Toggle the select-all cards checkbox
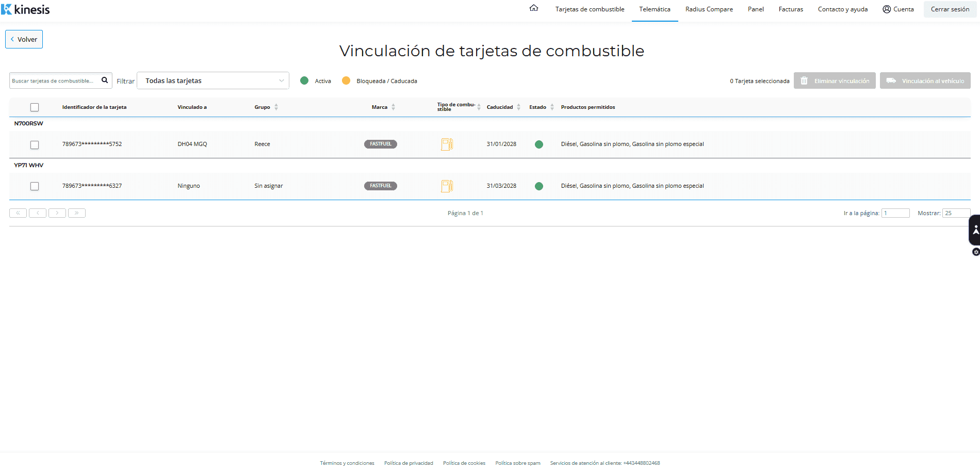Screen dimensions: 980x471 [x=35, y=107]
